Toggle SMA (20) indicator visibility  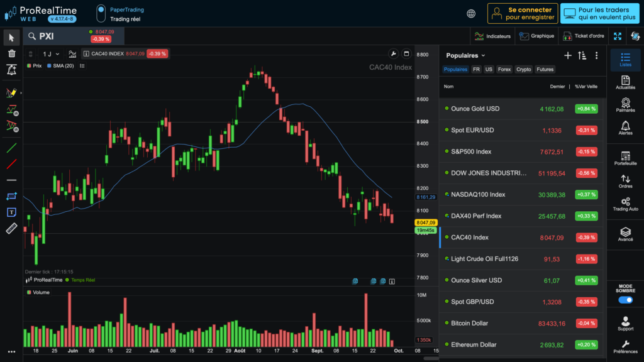(x=60, y=65)
